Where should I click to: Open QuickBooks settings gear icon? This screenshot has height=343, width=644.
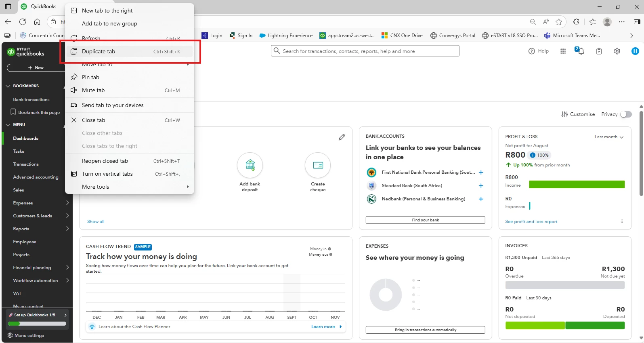coord(617,51)
